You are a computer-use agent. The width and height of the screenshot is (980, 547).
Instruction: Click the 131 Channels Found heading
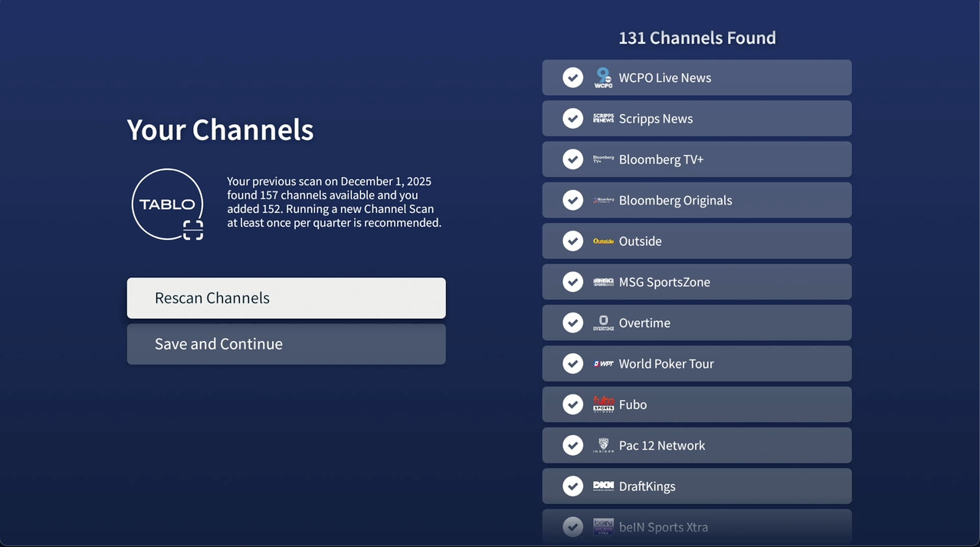(696, 37)
